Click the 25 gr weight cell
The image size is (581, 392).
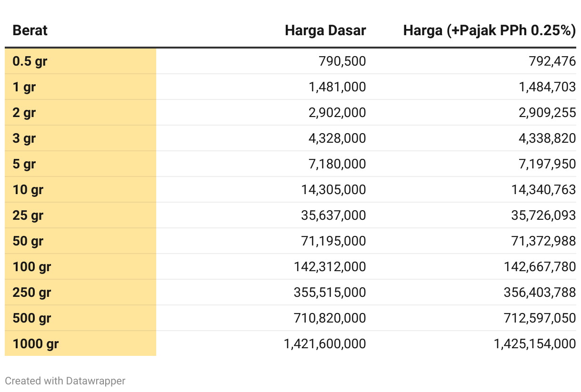pos(80,216)
